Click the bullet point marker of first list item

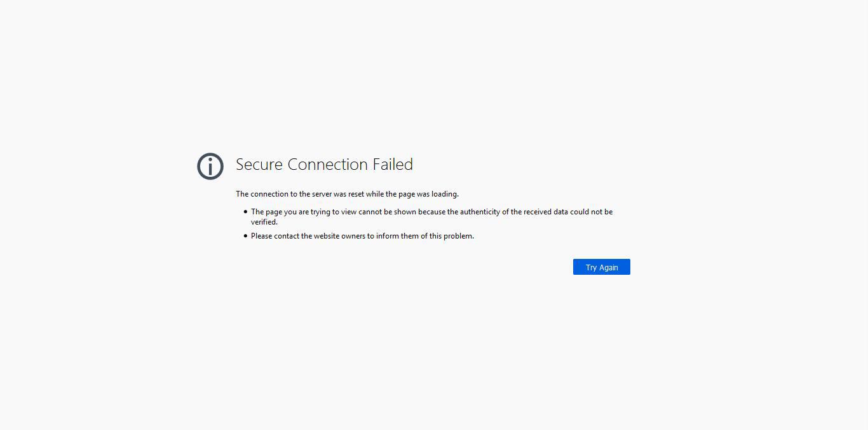coord(245,211)
